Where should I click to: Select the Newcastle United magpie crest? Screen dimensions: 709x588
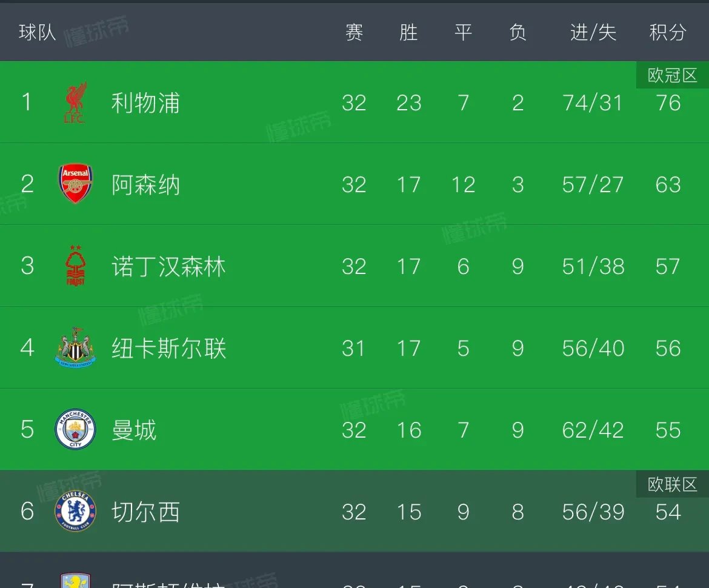(75, 347)
